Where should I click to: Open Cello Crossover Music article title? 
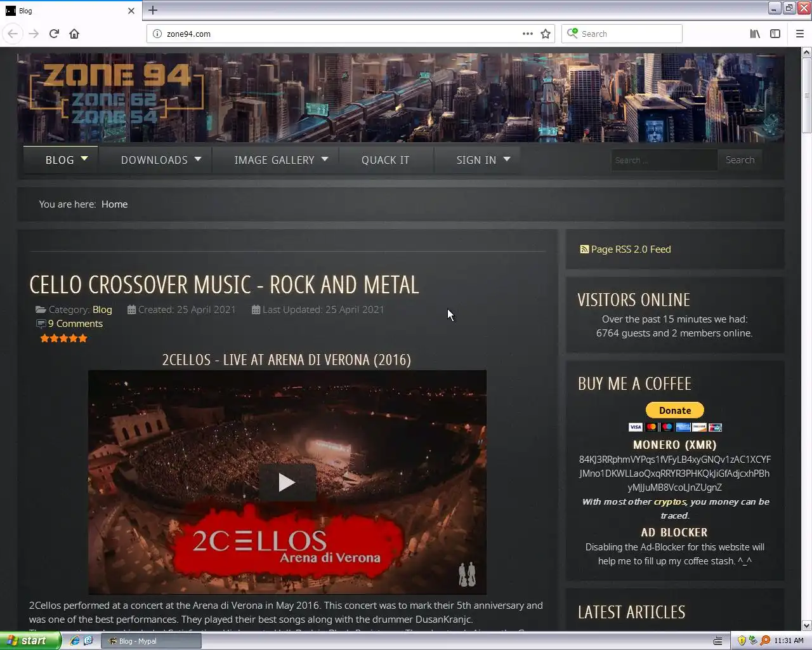(x=225, y=285)
